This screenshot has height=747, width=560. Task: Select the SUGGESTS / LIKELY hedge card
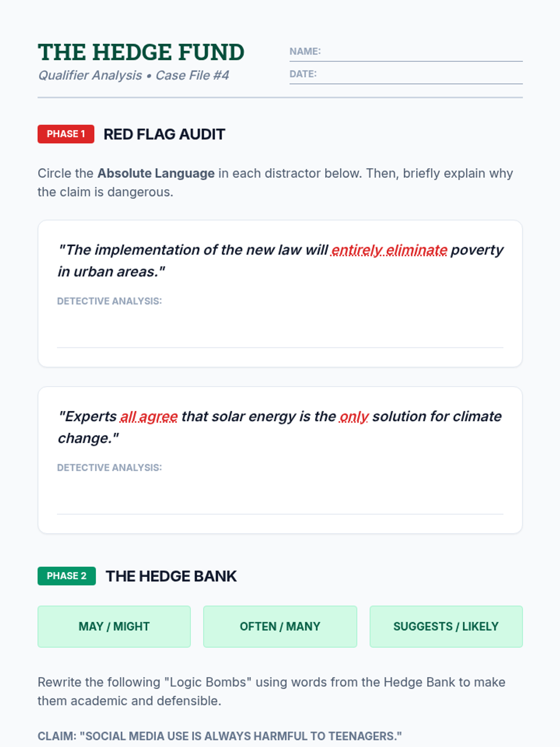[x=446, y=627]
